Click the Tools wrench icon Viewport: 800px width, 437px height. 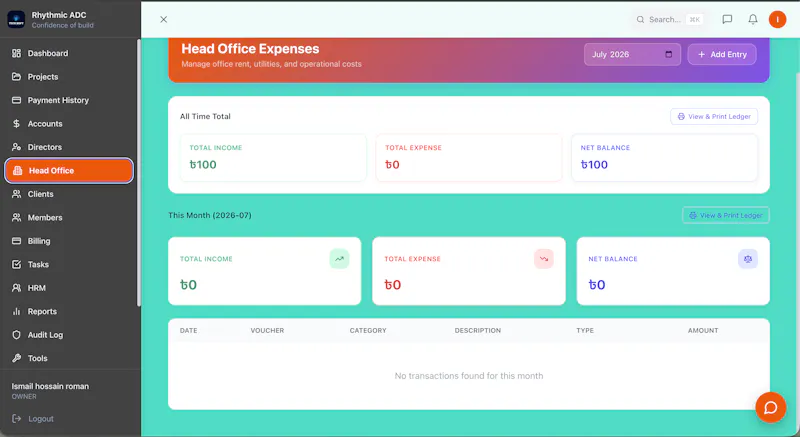point(16,358)
